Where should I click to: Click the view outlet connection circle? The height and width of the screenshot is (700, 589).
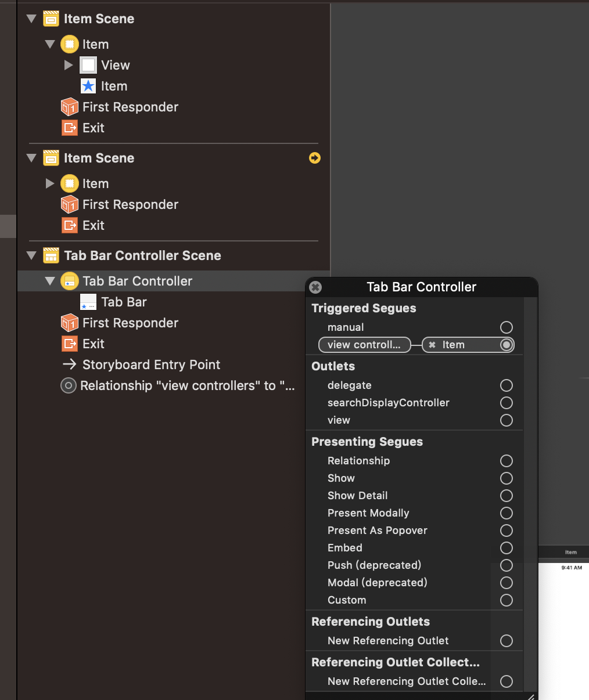click(x=507, y=420)
